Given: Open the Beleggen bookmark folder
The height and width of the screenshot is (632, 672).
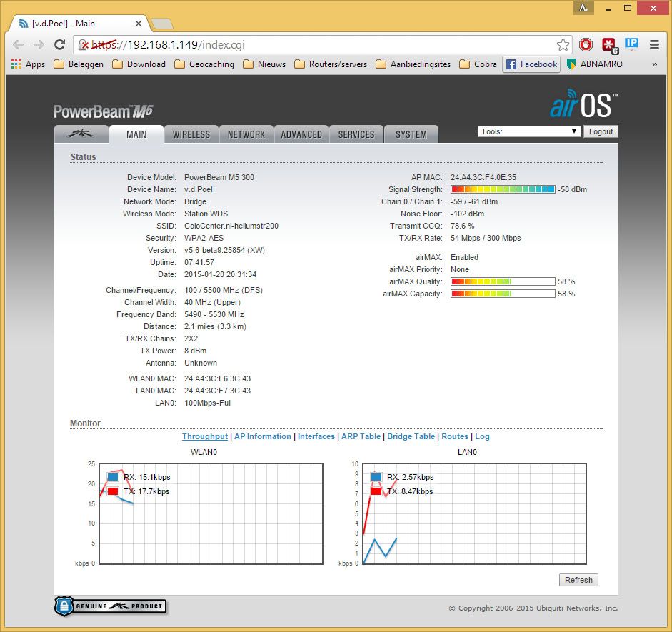Looking at the screenshot, I should [79, 64].
